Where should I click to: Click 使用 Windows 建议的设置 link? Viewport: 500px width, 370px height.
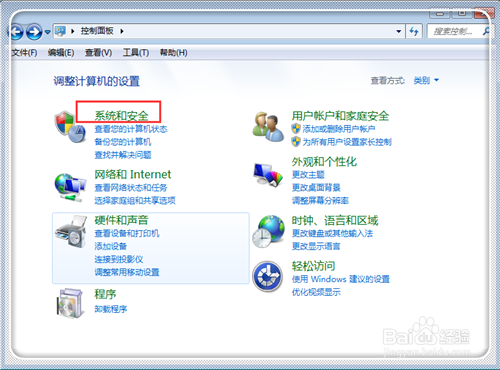(341, 279)
